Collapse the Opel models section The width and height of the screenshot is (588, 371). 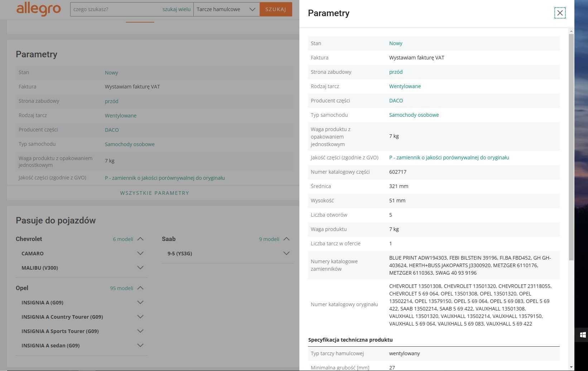pos(140,288)
